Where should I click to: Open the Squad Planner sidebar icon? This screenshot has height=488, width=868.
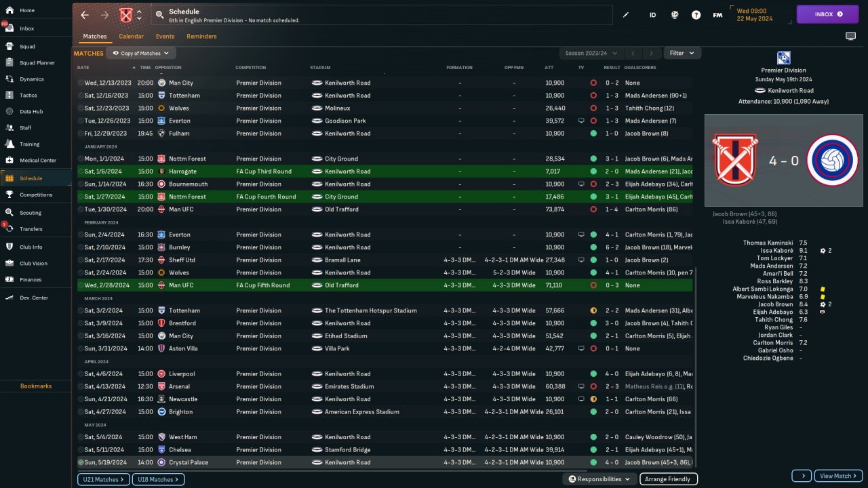[x=9, y=63]
